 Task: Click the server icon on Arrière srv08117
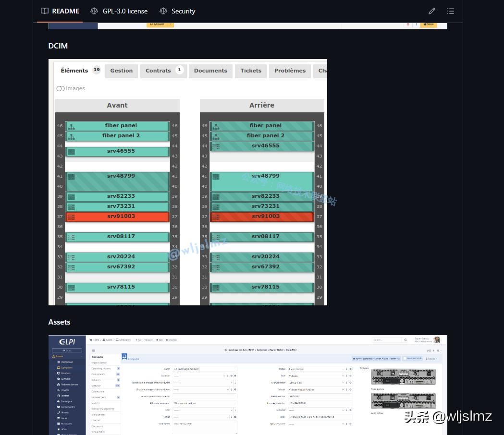click(216, 237)
